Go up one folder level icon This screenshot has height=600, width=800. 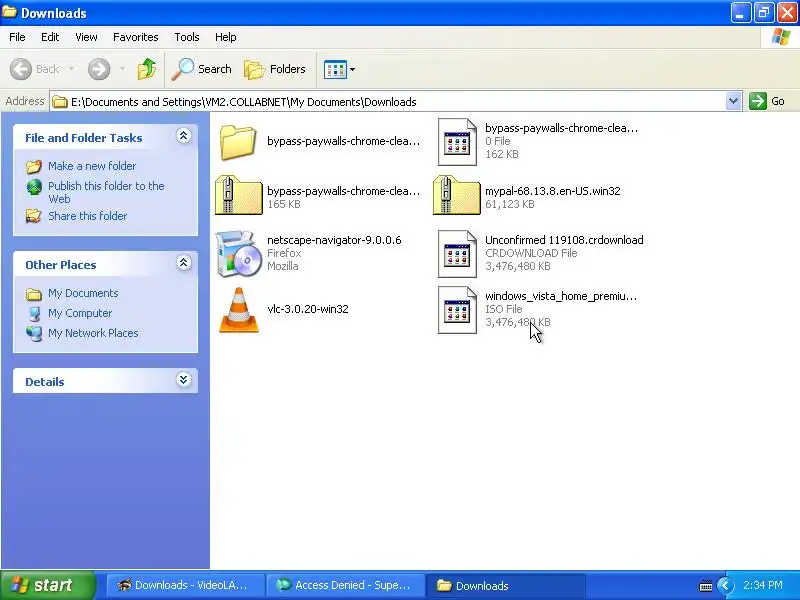pyautogui.click(x=147, y=69)
